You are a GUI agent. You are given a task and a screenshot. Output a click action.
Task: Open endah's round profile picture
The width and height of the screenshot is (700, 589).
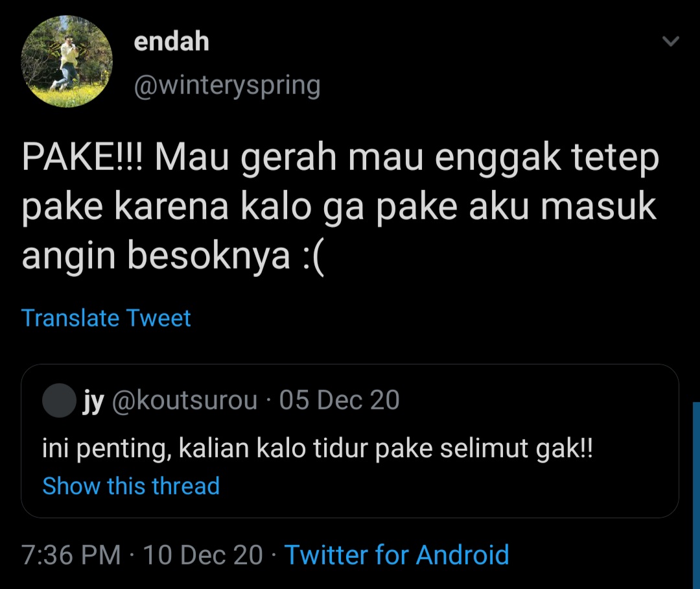[67, 61]
